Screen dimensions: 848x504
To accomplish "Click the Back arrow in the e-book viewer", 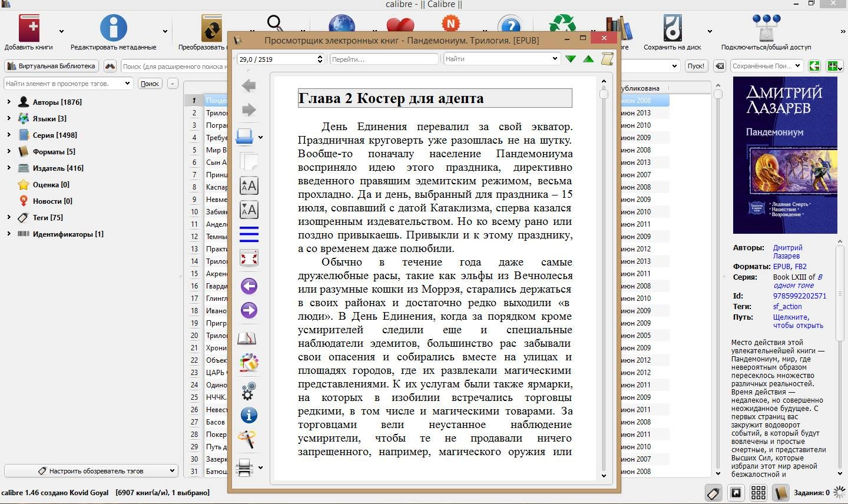I will 249,86.
